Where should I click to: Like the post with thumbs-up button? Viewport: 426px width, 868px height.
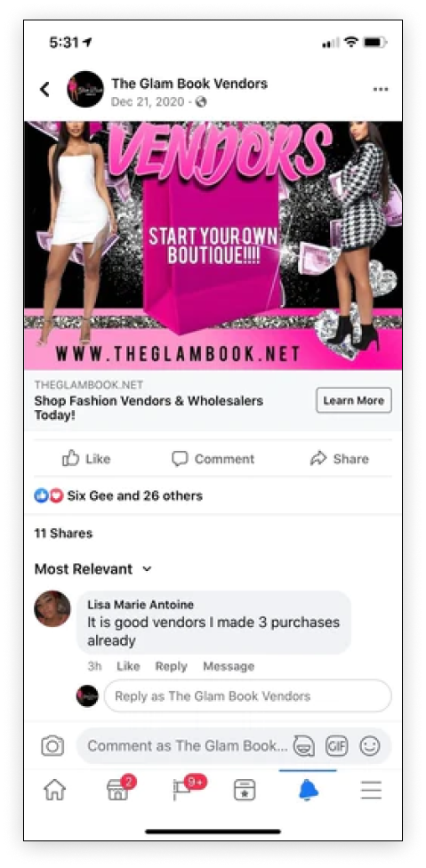point(86,458)
